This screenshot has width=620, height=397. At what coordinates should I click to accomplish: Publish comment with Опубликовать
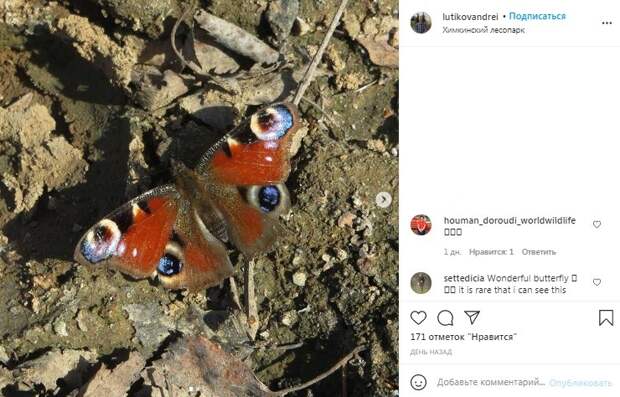(x=580, y=383)
